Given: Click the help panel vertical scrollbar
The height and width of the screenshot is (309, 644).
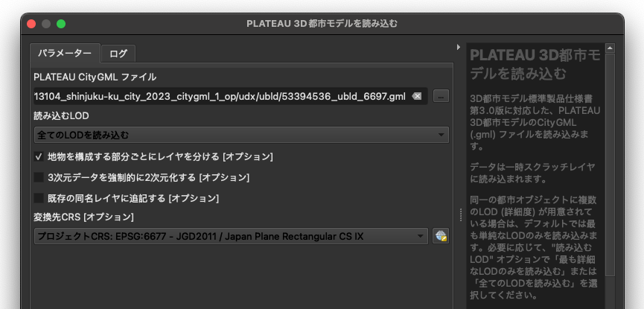Looking at the screenshot, I should pos(610,165).
